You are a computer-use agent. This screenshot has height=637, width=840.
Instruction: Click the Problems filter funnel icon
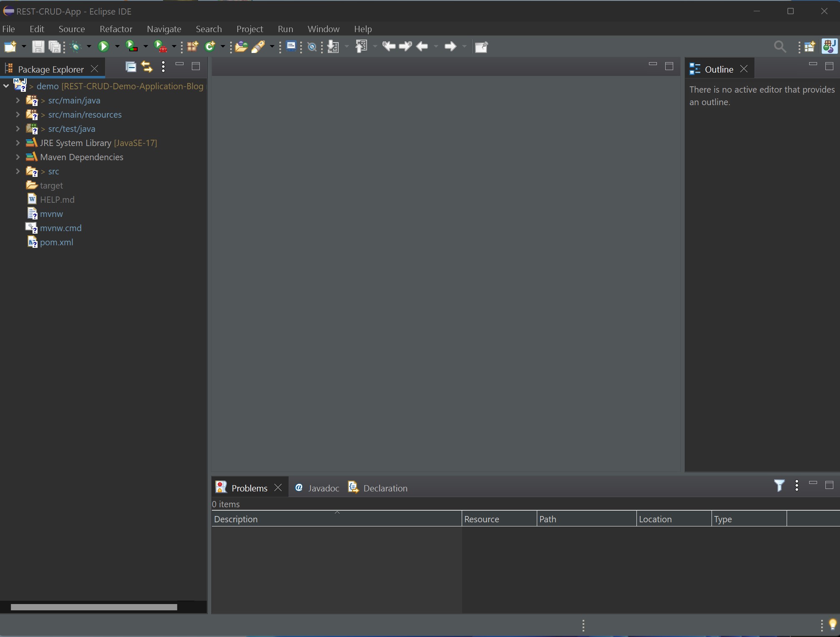(779, 486)
